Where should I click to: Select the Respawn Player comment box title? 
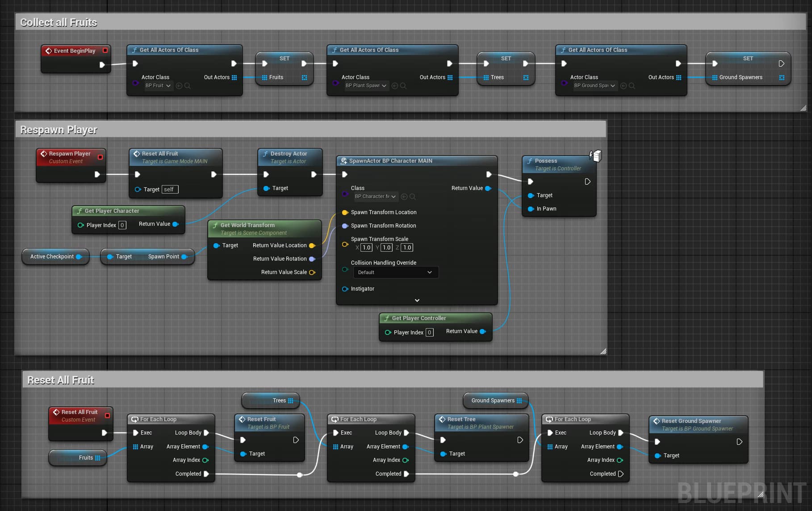point(59,130)
